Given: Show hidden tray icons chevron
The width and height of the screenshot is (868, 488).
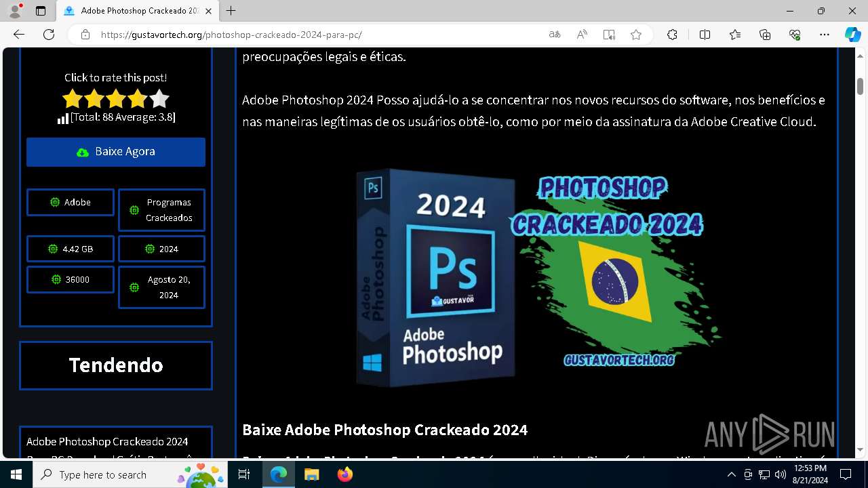Looking at the screenshot, I should (x=731, y=475).
